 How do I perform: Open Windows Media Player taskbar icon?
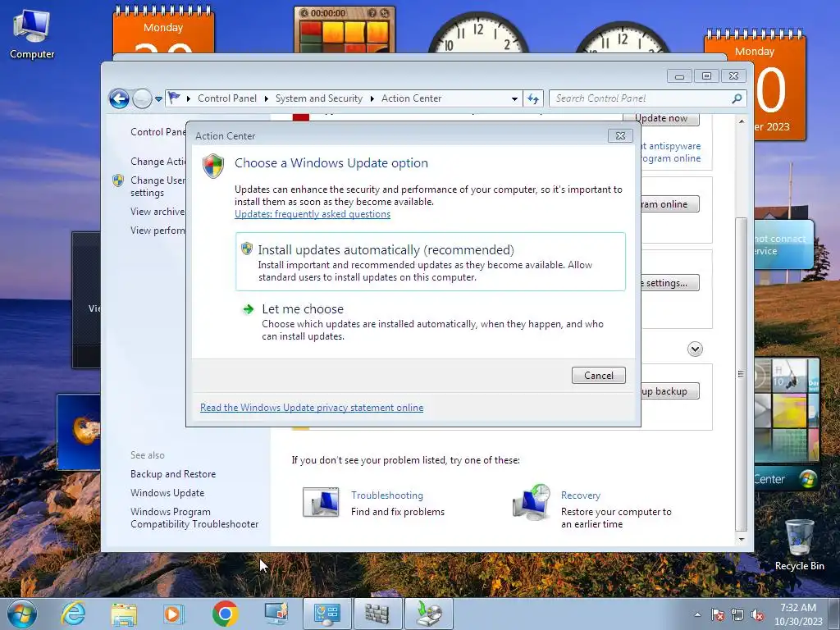pyautogui.click(x=174, y=614)
